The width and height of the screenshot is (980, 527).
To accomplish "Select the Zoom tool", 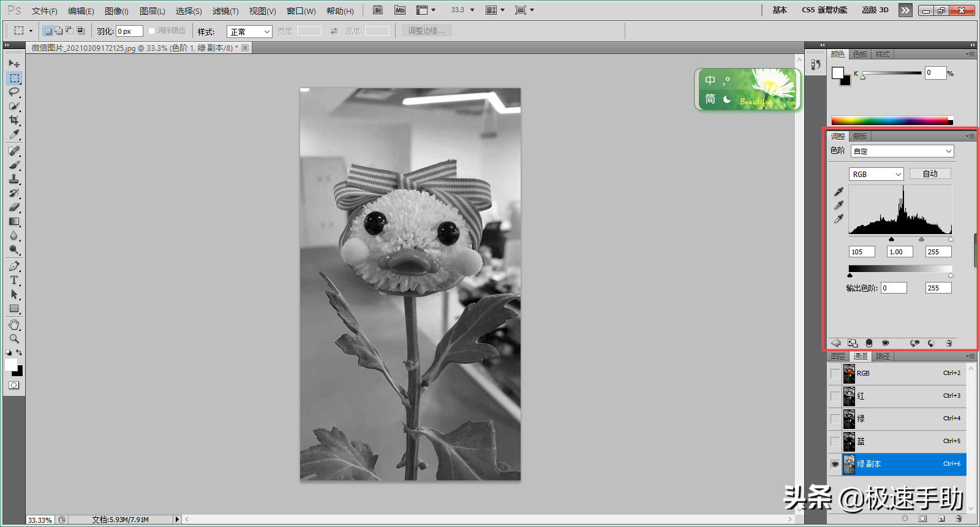I will (x=14, y=338).
